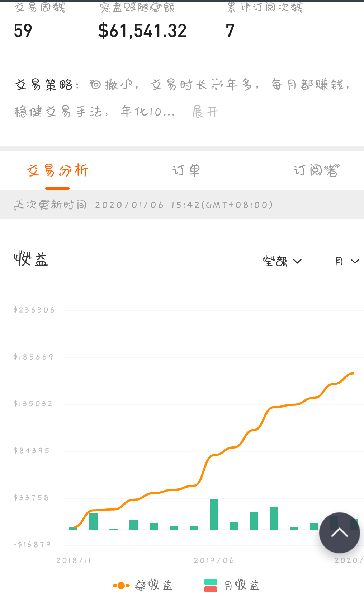Switch to the 交易分析 tab
Image resolution: width=364 pixels, height=596 pixels.
[57, 170]
